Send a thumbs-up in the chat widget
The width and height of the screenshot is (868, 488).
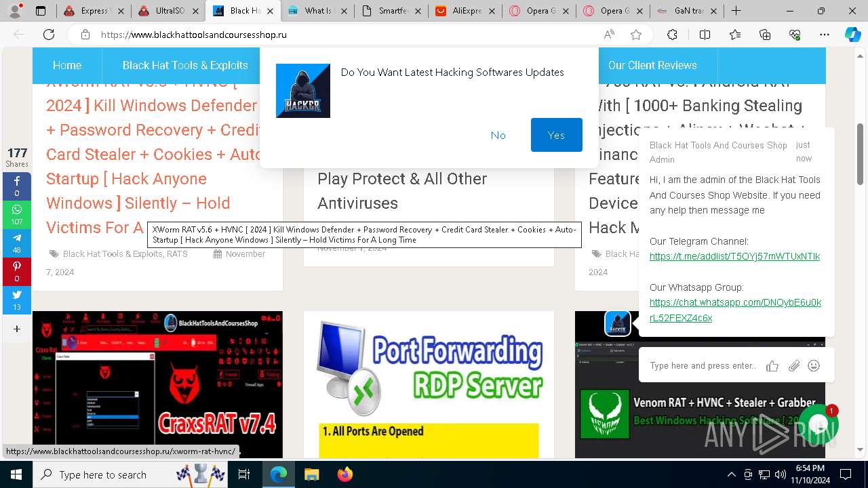pyautogui.click(x=772, y=366)
